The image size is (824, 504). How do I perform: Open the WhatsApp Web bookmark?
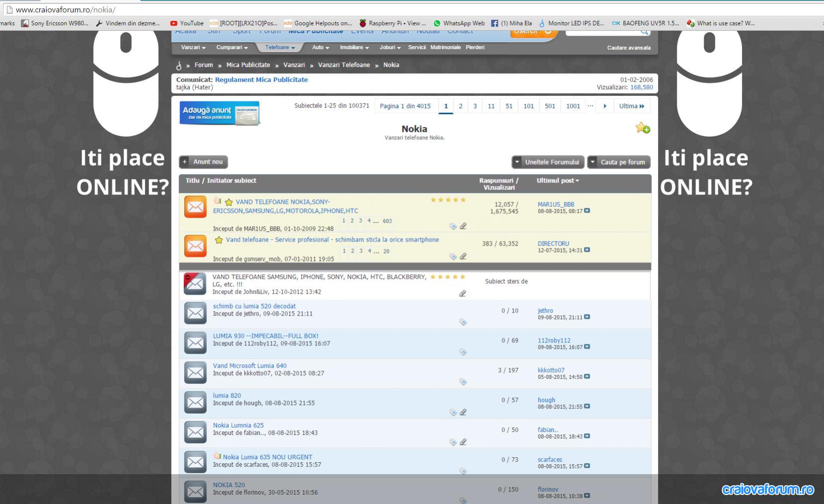pos(459,23)
